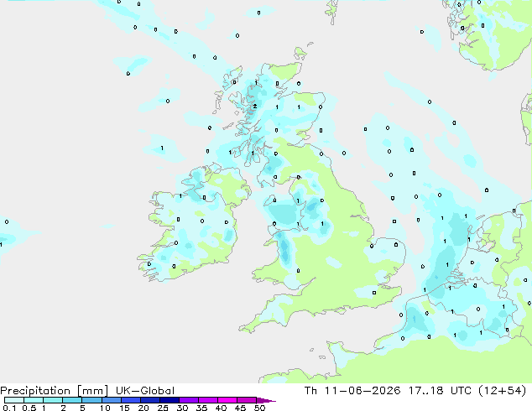Click the "0.1" legend scale label
Image resolution: width=532 pixels, height=411 pixels.
[9, 408]
